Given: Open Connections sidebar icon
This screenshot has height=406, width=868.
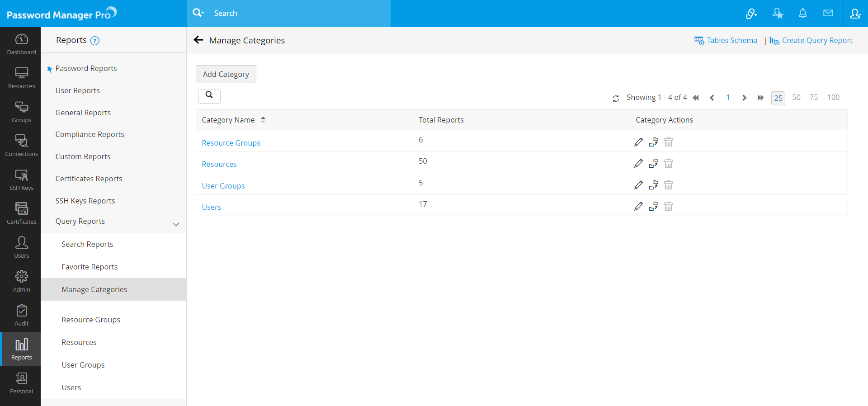Looking at the screenshot, I should click(21, 146).
